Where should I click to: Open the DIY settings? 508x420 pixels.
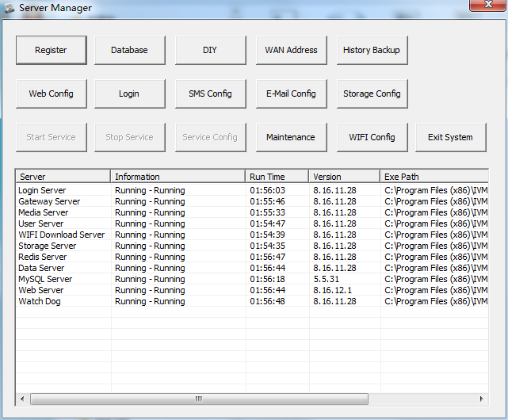pyautogui.click(x=210, y=50)
